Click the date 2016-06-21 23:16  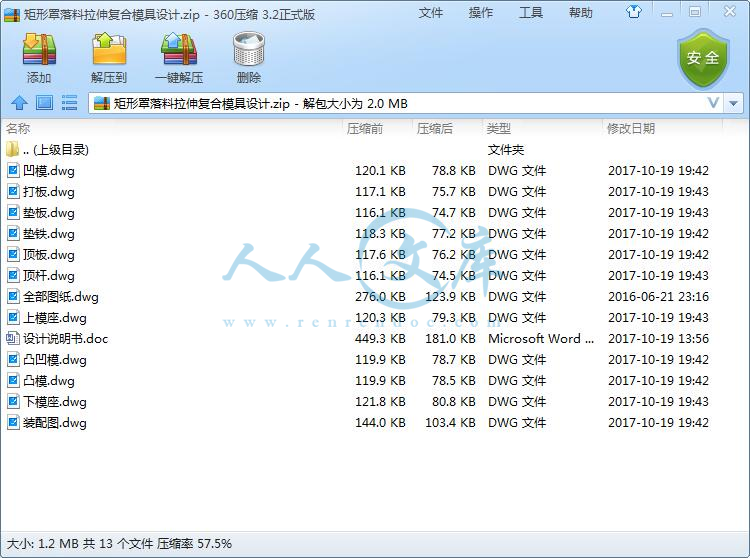(x=658, y=297)
